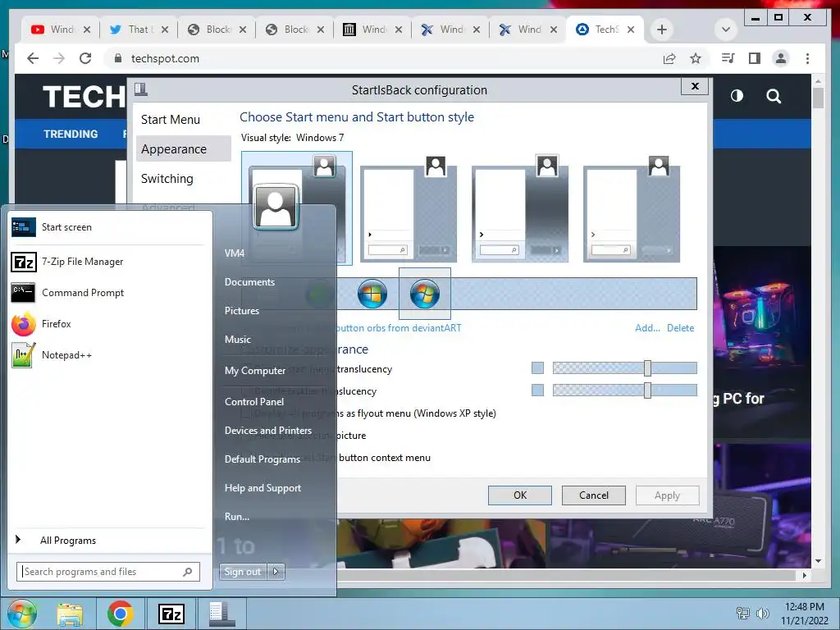Open Chrome tab search dropdown
The width and height of the screenshot is (840, 630).
726,30
